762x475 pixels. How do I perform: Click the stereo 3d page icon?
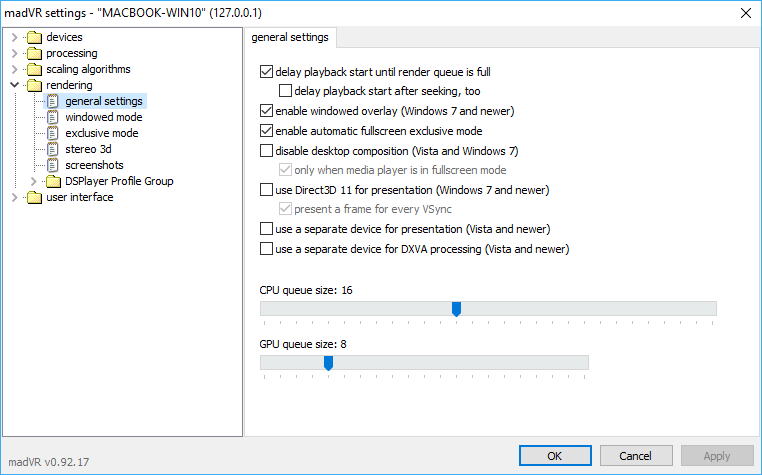point(54,149)
